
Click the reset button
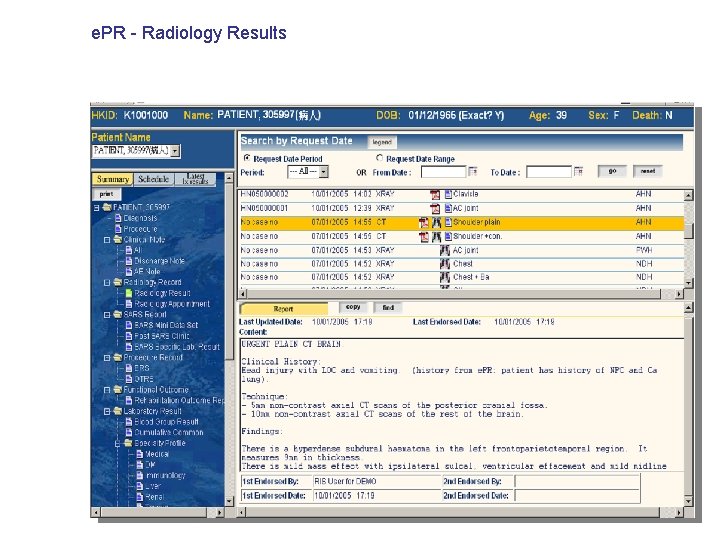(647, 171)
